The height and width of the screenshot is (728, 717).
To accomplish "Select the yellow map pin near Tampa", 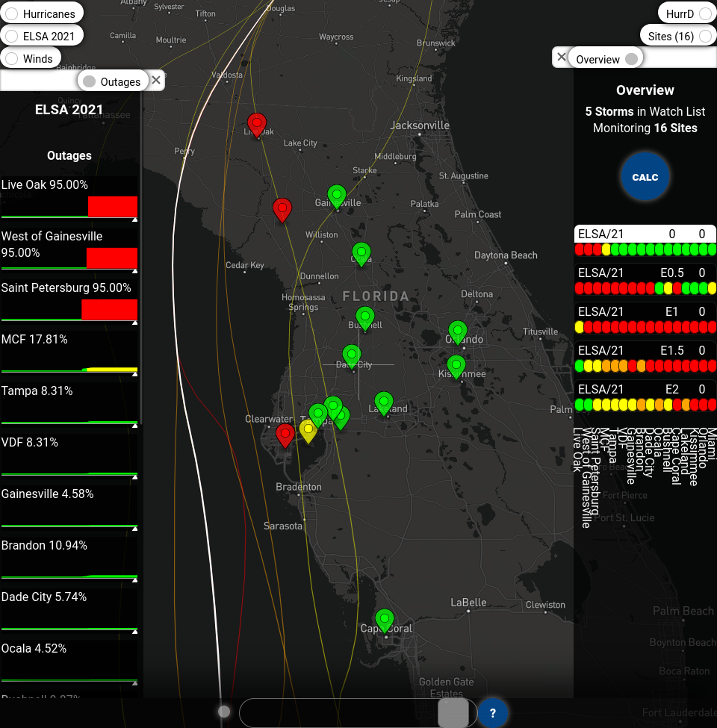I will pos(308,430).
